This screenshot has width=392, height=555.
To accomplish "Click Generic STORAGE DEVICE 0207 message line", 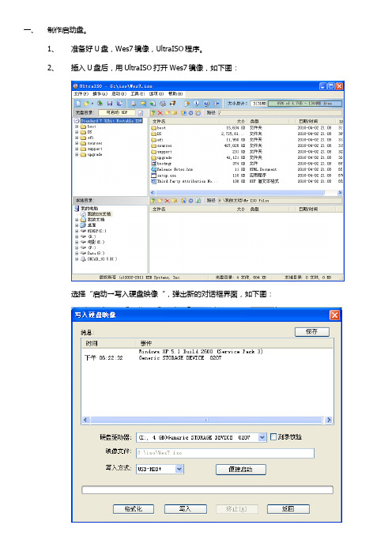I will (180, 358).
